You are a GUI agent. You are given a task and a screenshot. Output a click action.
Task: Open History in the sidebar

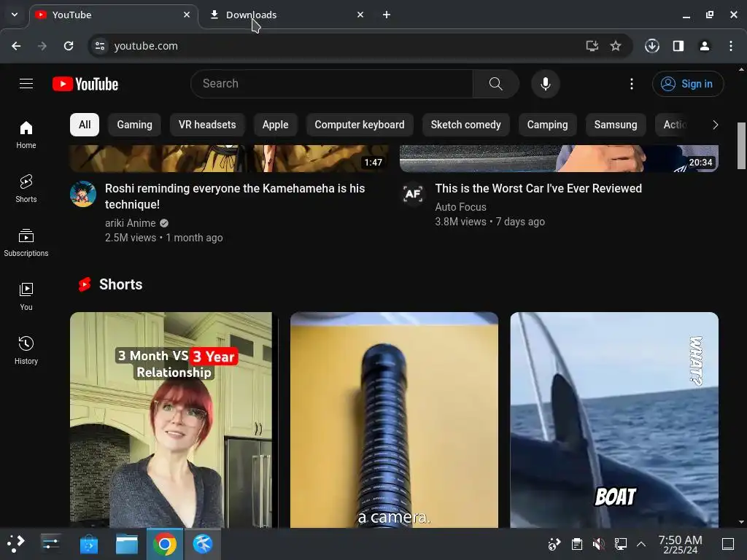[26, 351]
